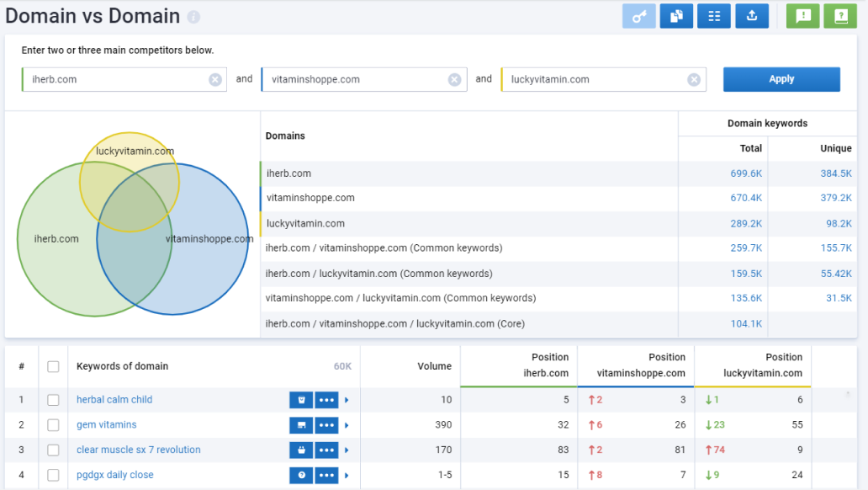Open iherb.com total keywords 699.6K
868x490 pixels.
[746, 173]
